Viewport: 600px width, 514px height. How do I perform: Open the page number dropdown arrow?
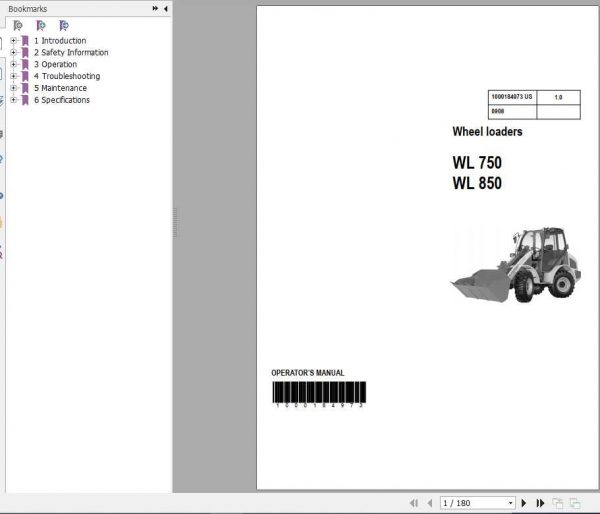(x=510, y=503)
